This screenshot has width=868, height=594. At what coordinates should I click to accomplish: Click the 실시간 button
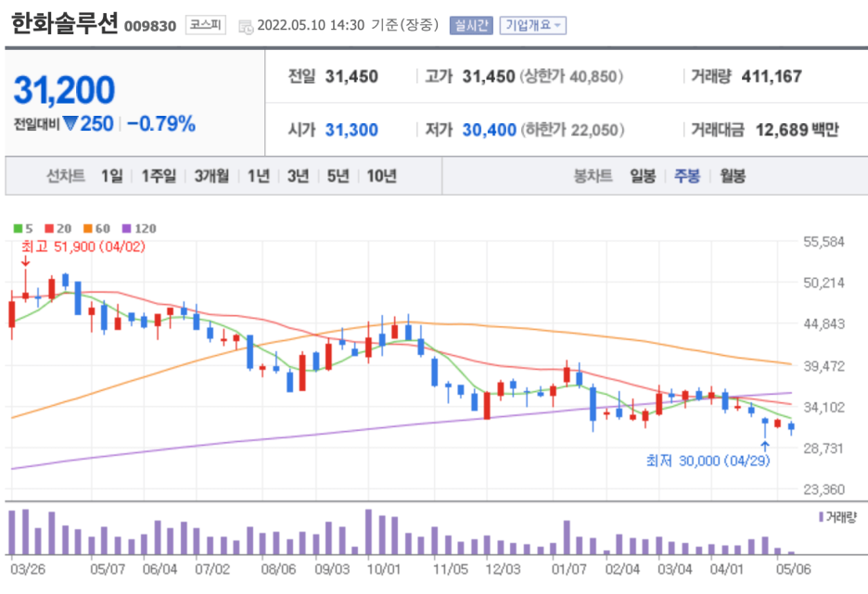click(471, 25)
